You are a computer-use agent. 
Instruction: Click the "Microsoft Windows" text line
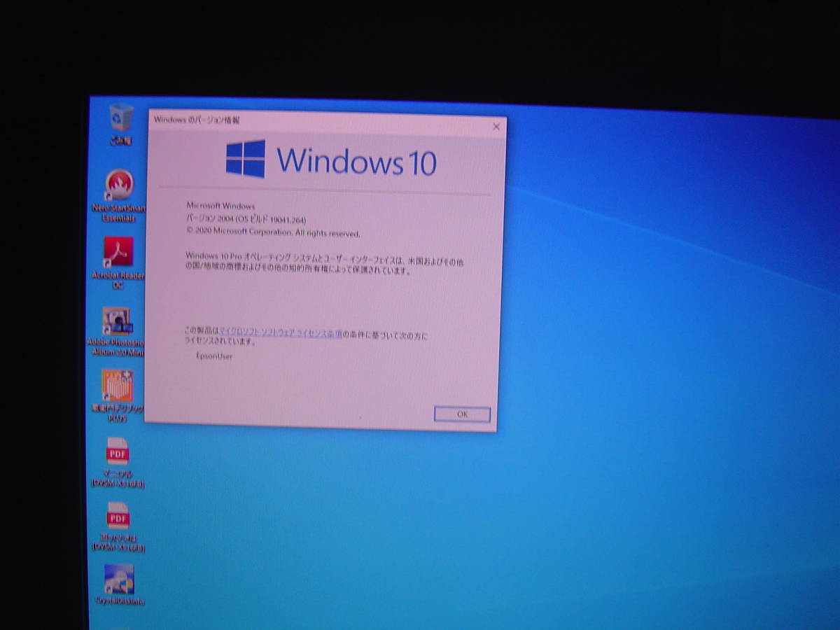(220, 206)
